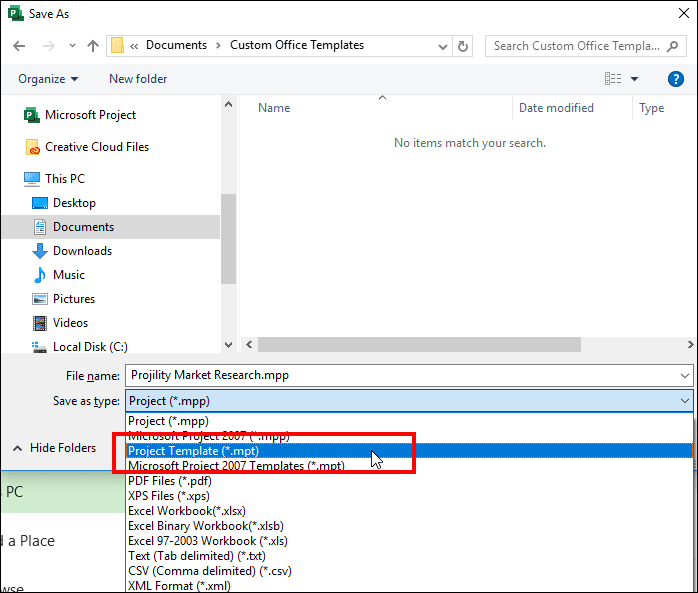Image resolution: width=698 pixels, height=593 pixels.
Task: Close the Save As dialog
Action: [684, 13]
